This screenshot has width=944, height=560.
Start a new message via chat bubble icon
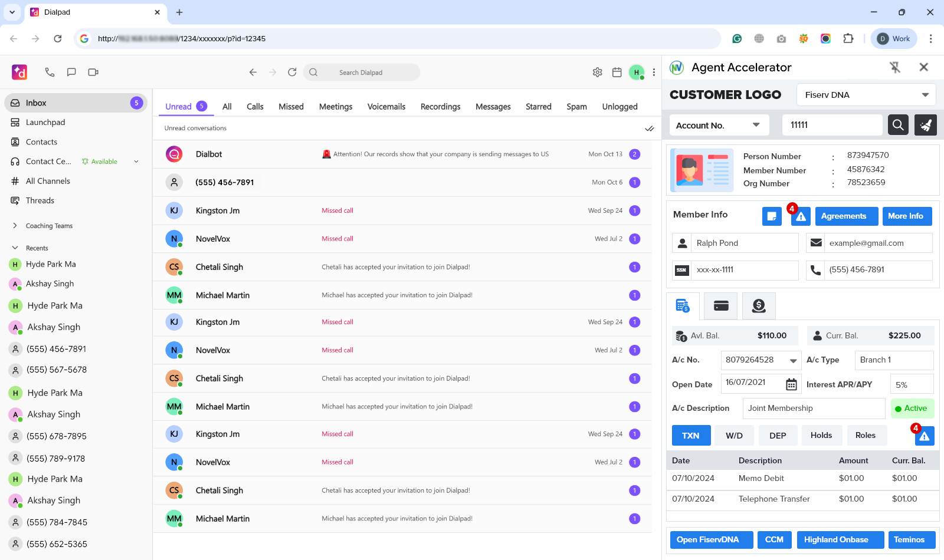[71, 72]
